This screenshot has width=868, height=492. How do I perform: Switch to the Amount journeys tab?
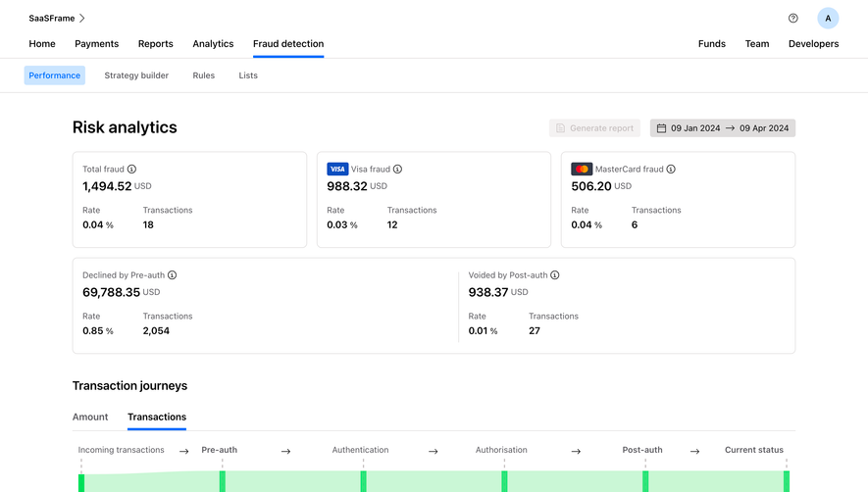[x=90, y=417]
